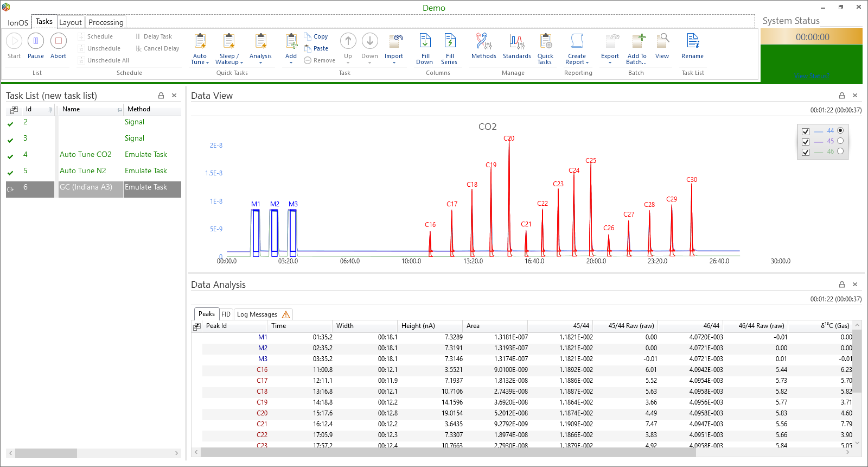Click the Area column header

pyautogui.click(x=473, y=326)
